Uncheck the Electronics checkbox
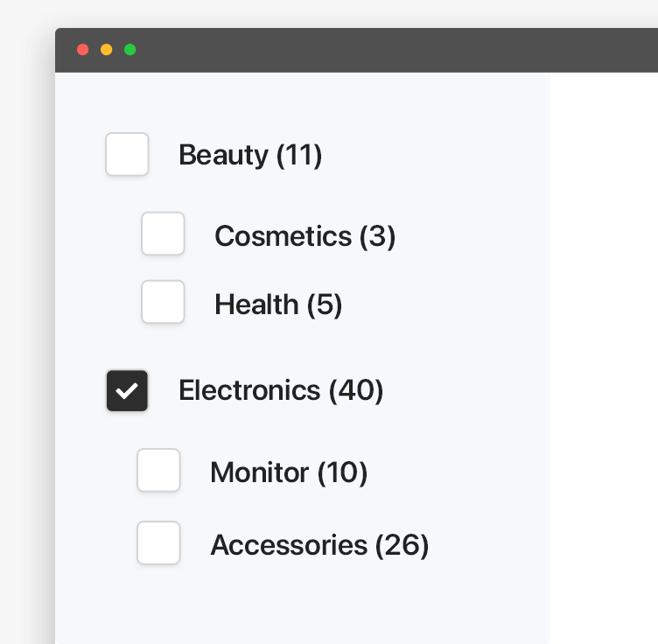 [x=127, y=390]
